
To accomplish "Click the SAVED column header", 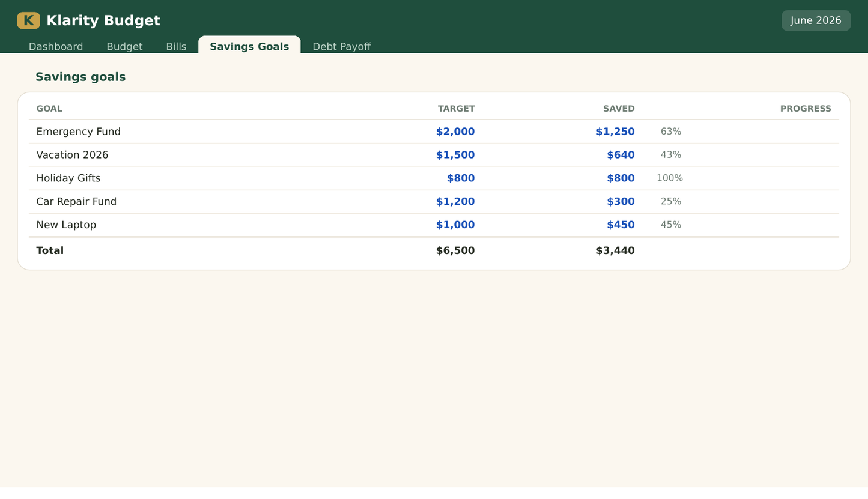I will [x=619, y=109].
